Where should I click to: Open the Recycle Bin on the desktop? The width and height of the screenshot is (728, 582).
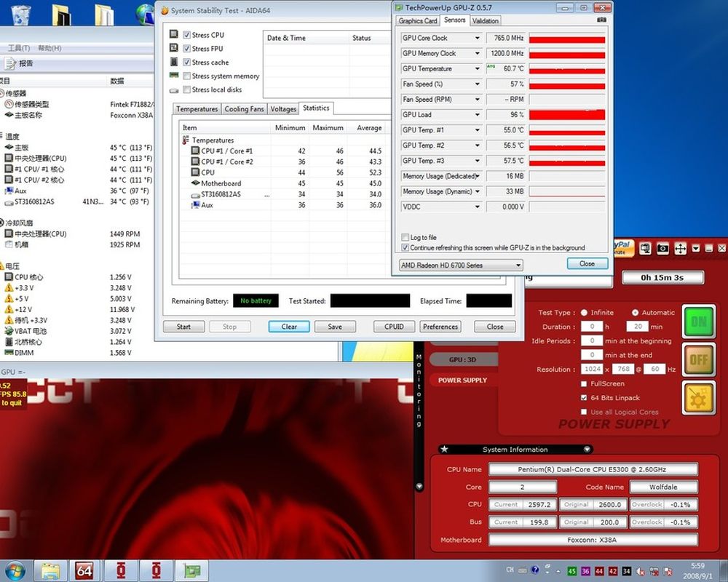(x=21, y=15)
